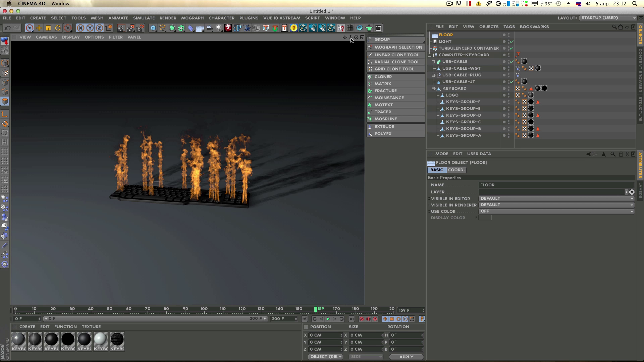Screen dimensions: 644x362
Task: Click the Light object bulb icon
Action: point(219,28)
